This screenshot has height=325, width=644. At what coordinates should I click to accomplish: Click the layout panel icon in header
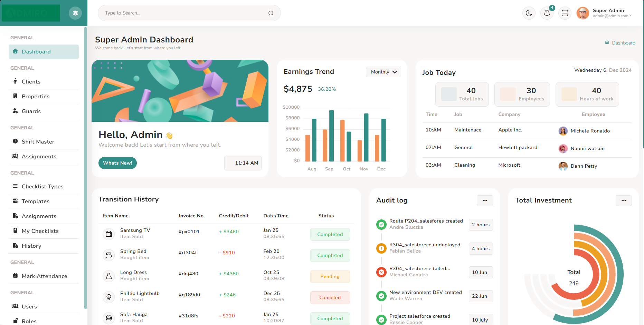click(x=565, y=13)
